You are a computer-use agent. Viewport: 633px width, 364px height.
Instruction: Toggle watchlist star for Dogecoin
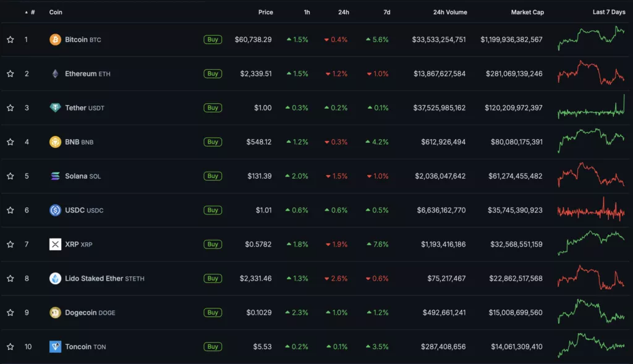11,313
